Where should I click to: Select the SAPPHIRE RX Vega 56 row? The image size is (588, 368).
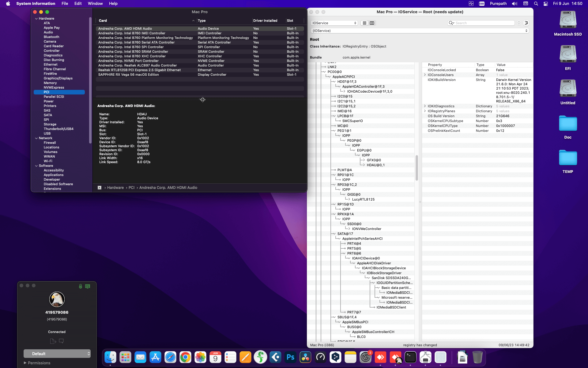(129, 75)
